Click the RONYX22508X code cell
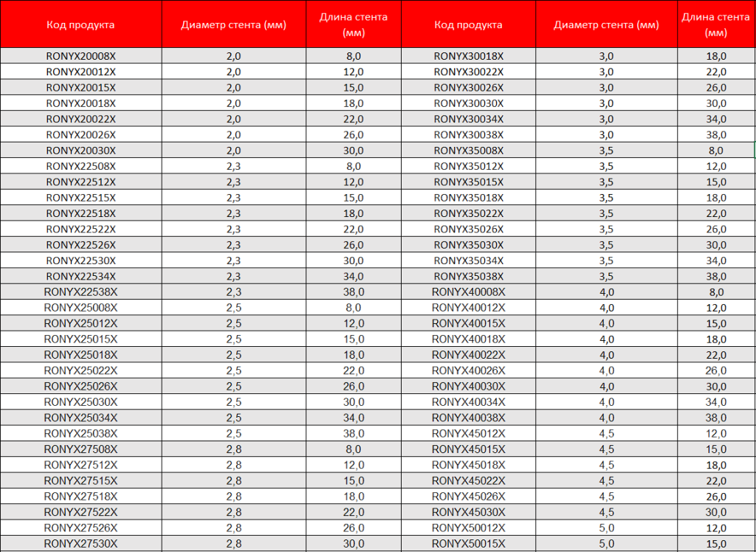756x552 pixels. (x=80, y=166)
